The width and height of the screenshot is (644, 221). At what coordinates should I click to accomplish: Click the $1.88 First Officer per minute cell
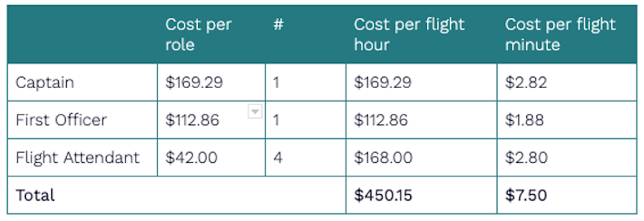click(567, 120)
